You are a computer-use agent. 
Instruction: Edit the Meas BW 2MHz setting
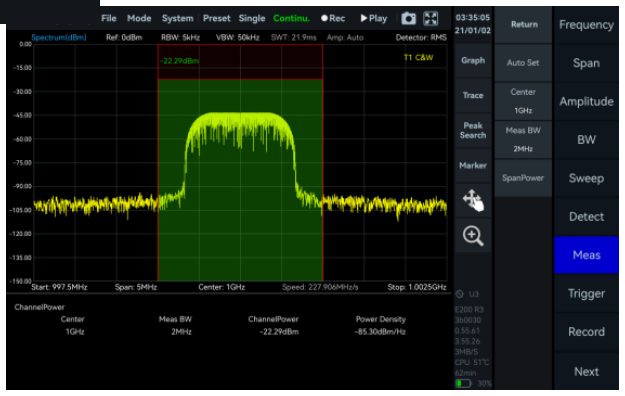click(x=523, y=140)
